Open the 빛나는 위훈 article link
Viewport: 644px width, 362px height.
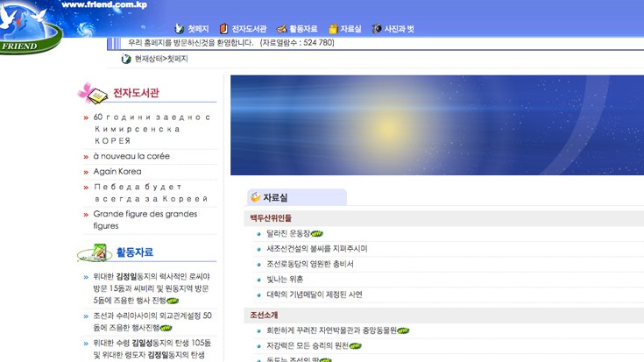pos(285,279)
